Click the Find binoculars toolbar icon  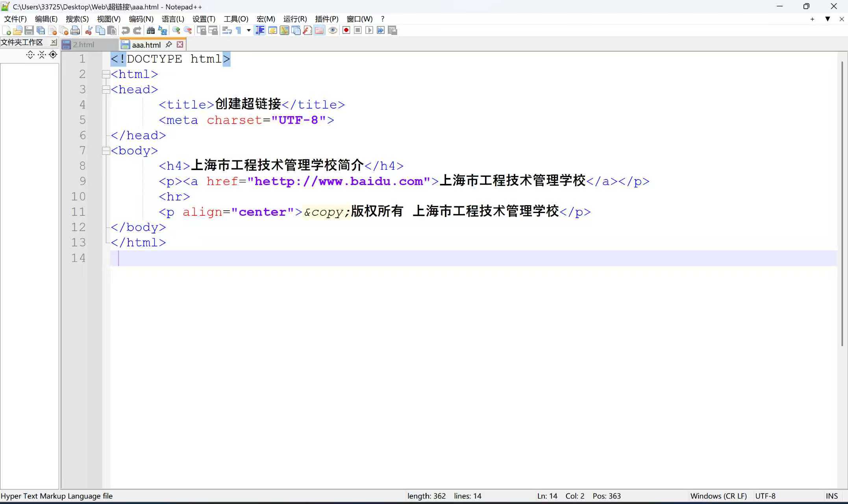tap(150, 30)
